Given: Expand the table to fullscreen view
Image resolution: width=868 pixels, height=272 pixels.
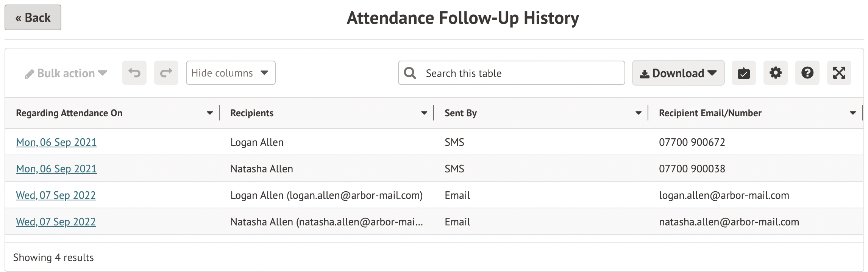Looking at the screenshot, I should pos(839,73).
